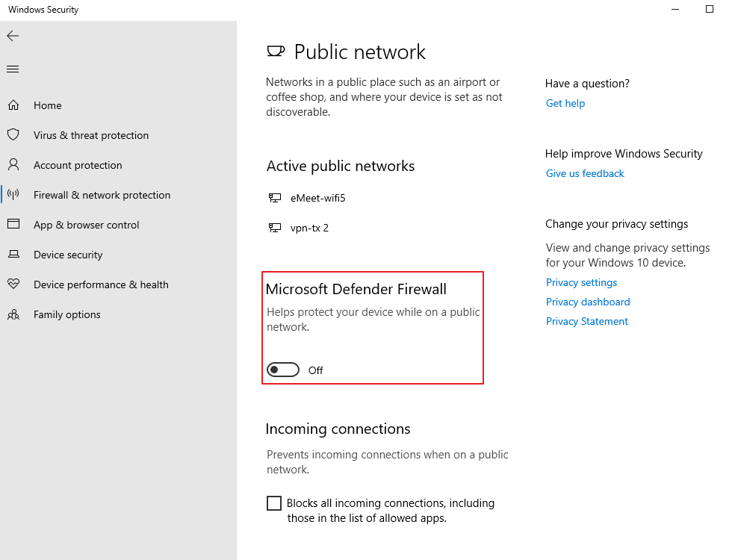Open the App & browser control icon
The height and width of the screenshot is (560, 738).
click(x=13, y=225)
